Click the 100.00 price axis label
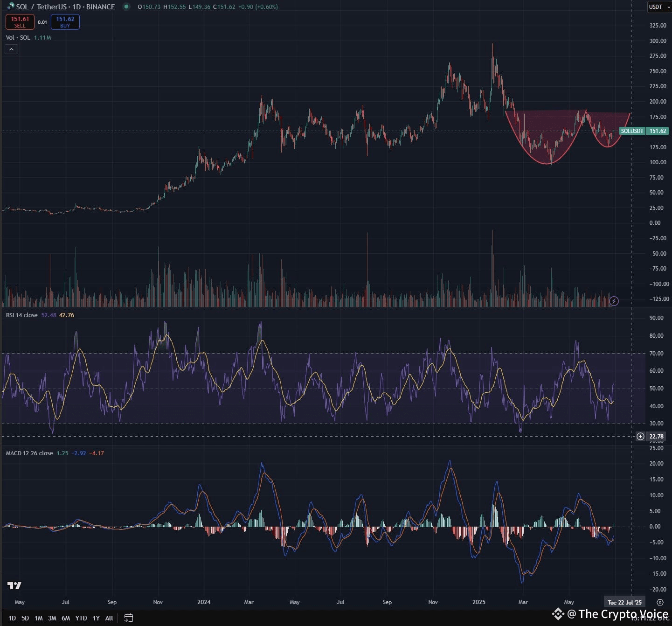Screen dimensions: 672x626 click(658, 162)
